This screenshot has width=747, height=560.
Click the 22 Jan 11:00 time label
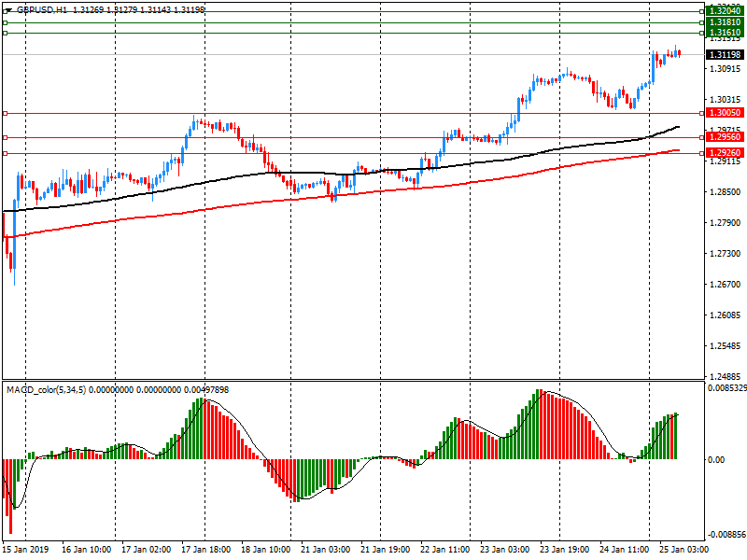445,549
